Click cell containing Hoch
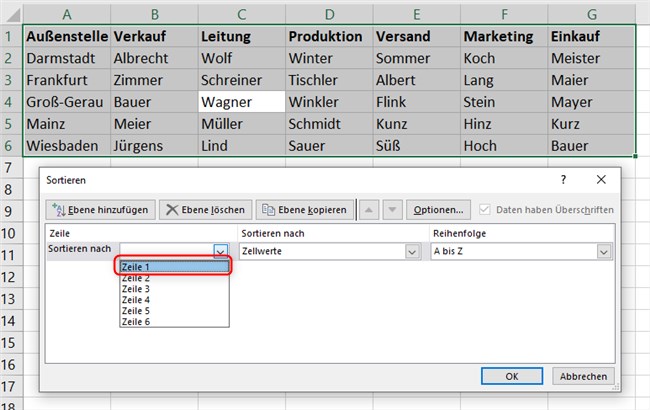Viewport: 650px width, 410px height. [x=504, y=146]
